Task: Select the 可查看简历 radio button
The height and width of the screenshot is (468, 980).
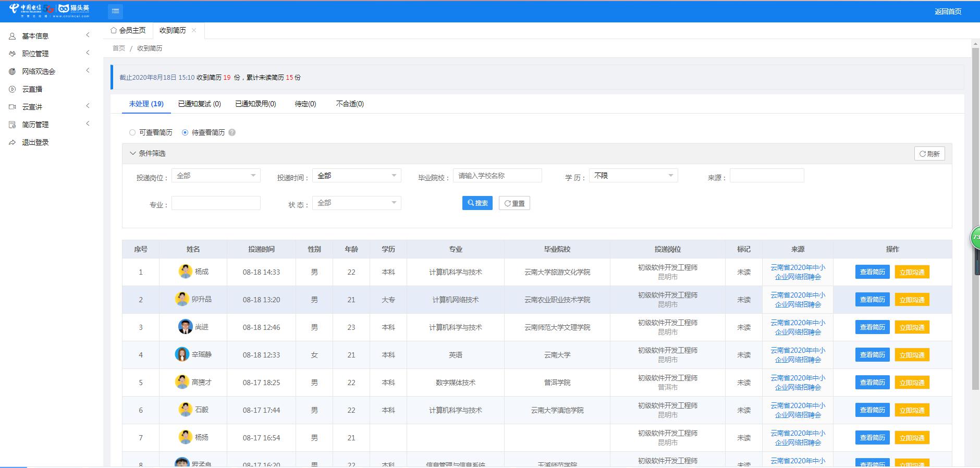Action: click(x=132, y=132)
